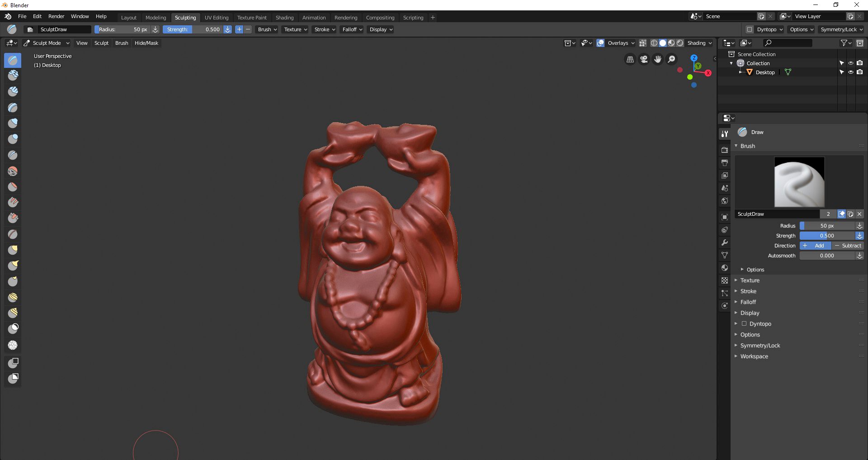Collapse the Collection tree in outliner
The width and height of the screenshot is (868, 460).
[x=731, y=63]
